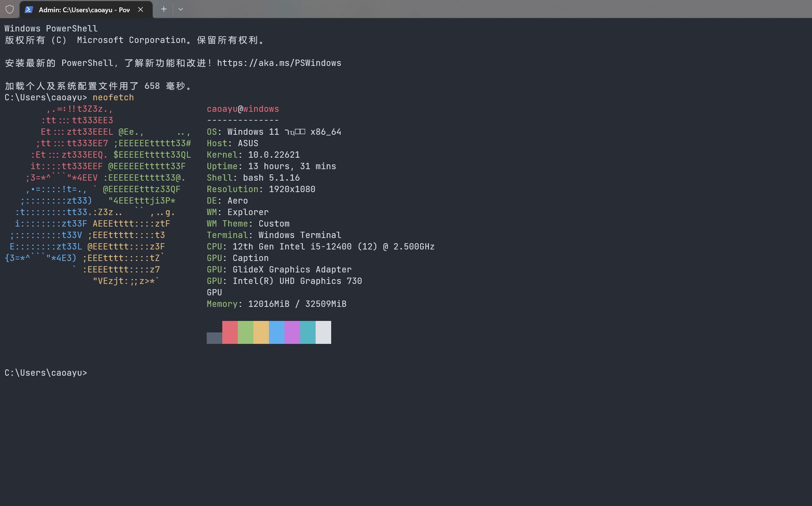Click the 'Resolution: 1920x1080' line
Screen dimensions: 812x506
[261, 189]
